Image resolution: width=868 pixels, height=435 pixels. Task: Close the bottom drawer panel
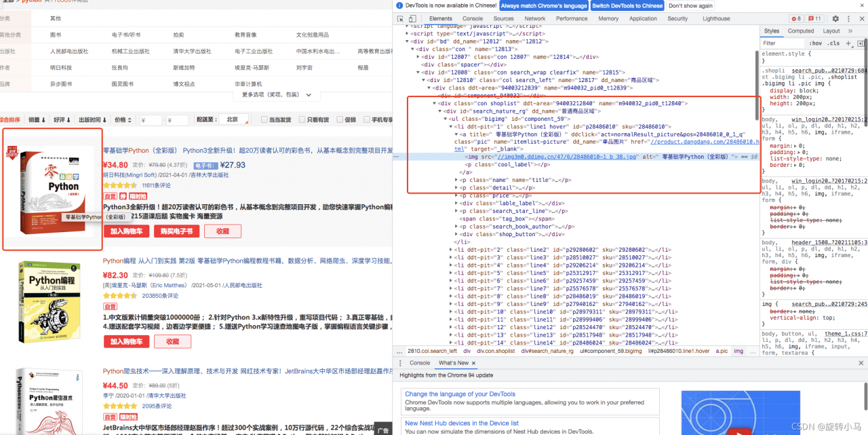[860, 363]
